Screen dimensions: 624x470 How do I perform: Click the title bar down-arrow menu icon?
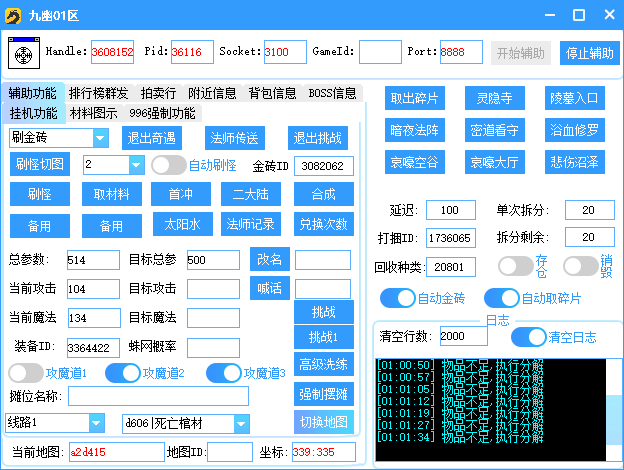pyautogui.click(x=551, y=15)
